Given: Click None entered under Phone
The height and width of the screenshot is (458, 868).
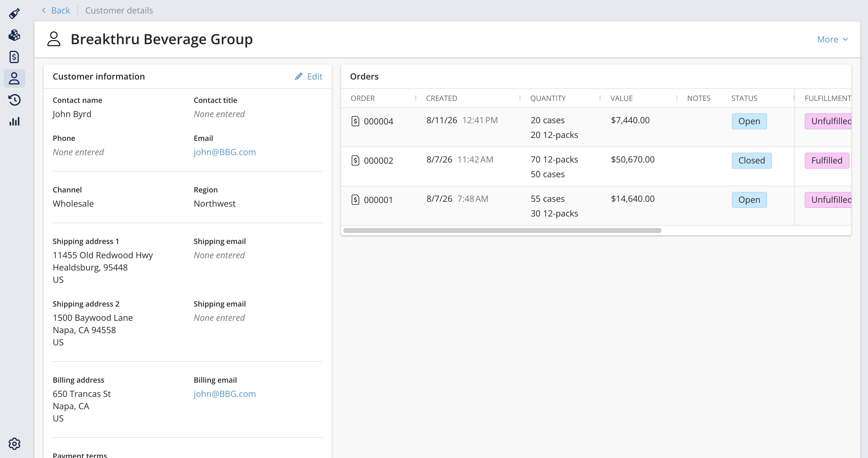Looking at the screenshot, I should pos(78,152).
